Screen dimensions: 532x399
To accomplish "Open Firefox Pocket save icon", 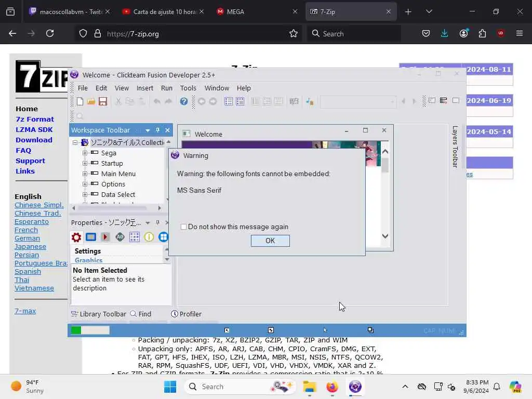I will pyautogui.click(x=426, y=33).
